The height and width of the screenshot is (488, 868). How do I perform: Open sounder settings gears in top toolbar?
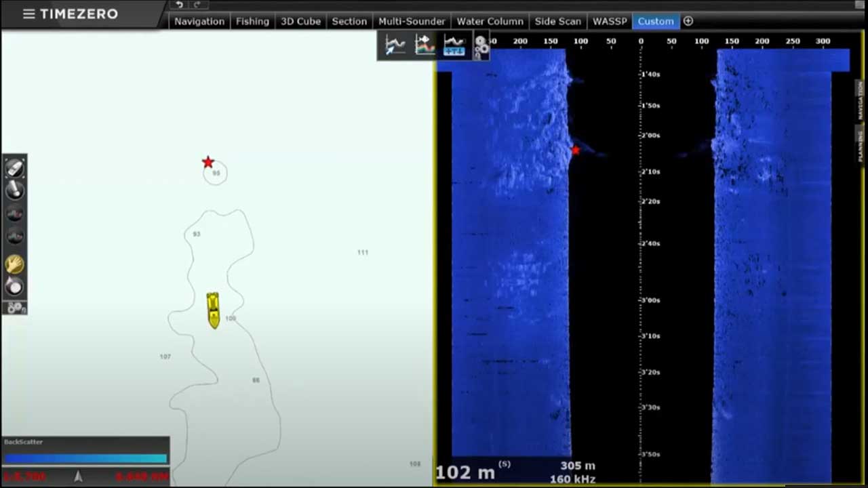point(481,46)
